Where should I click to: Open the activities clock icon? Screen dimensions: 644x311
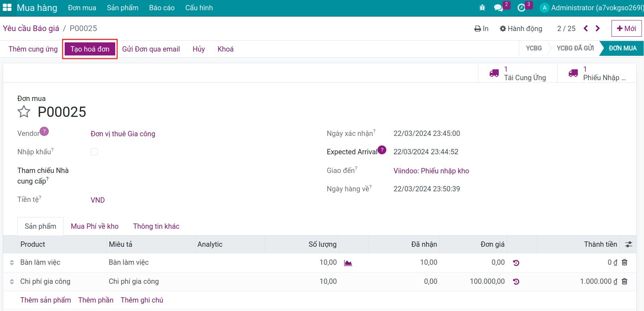click(521, 8)
